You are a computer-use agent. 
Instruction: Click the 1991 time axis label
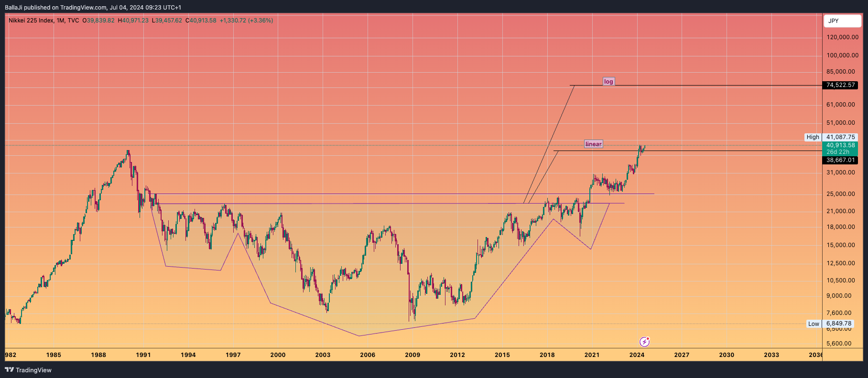click(143, 355)
